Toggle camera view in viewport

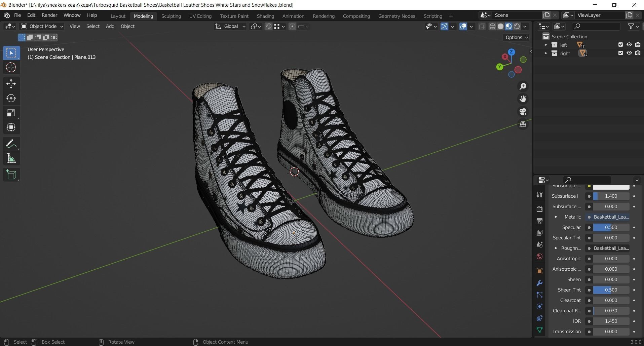523,112
